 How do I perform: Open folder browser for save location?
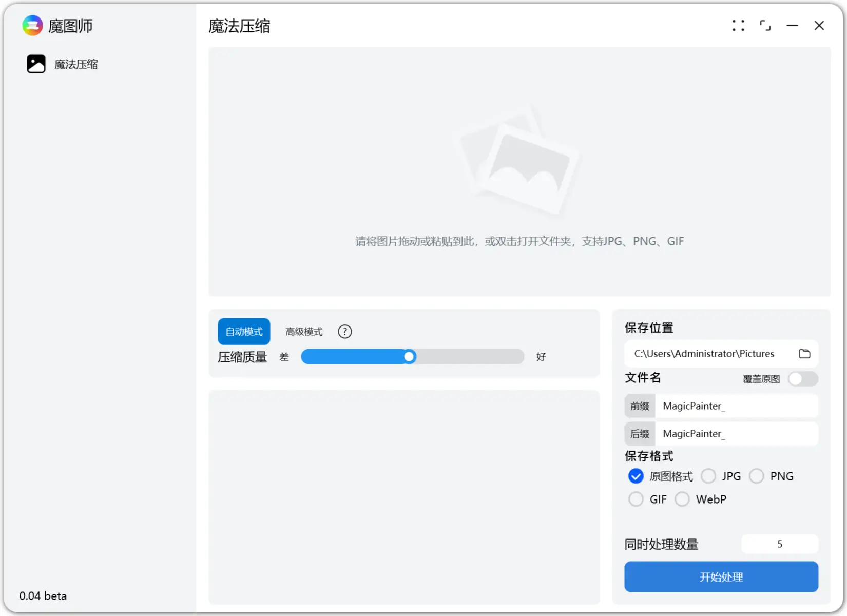point(804,353)
